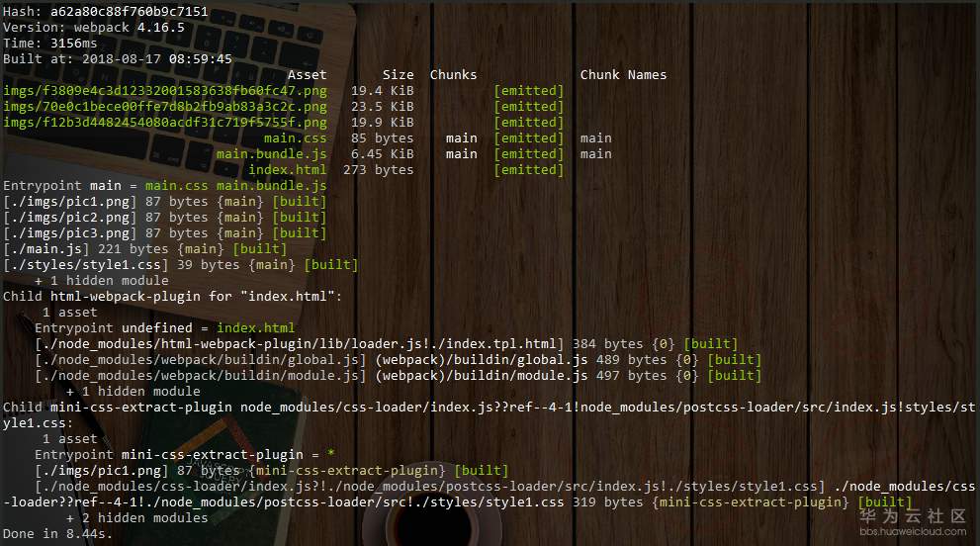The width and height of the screenshot is (980, 546).
Task: Click the size value 19.9 KiB
Action: coord(382,123)
